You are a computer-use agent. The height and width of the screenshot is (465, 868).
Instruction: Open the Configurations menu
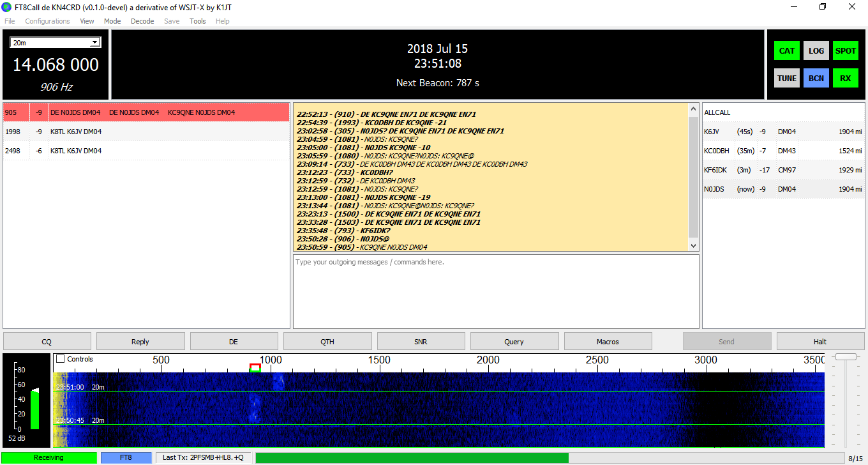click(x=47, y=21)
